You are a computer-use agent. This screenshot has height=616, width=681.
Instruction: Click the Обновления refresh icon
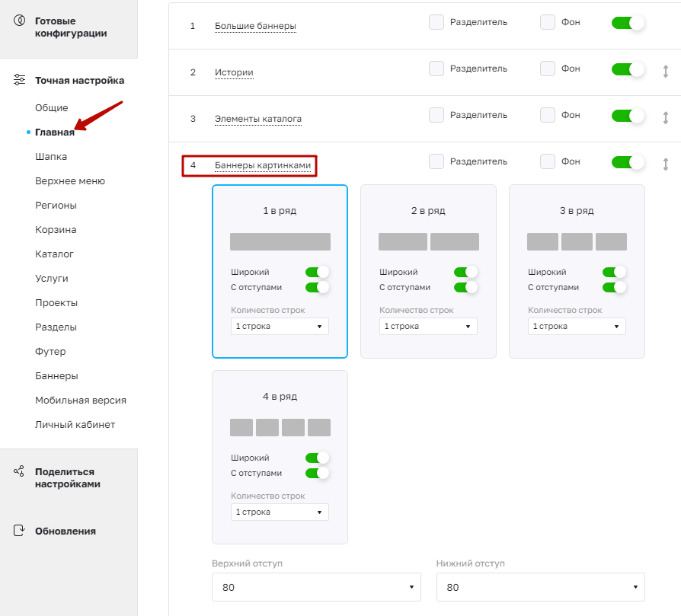click(x=19, y=531)
